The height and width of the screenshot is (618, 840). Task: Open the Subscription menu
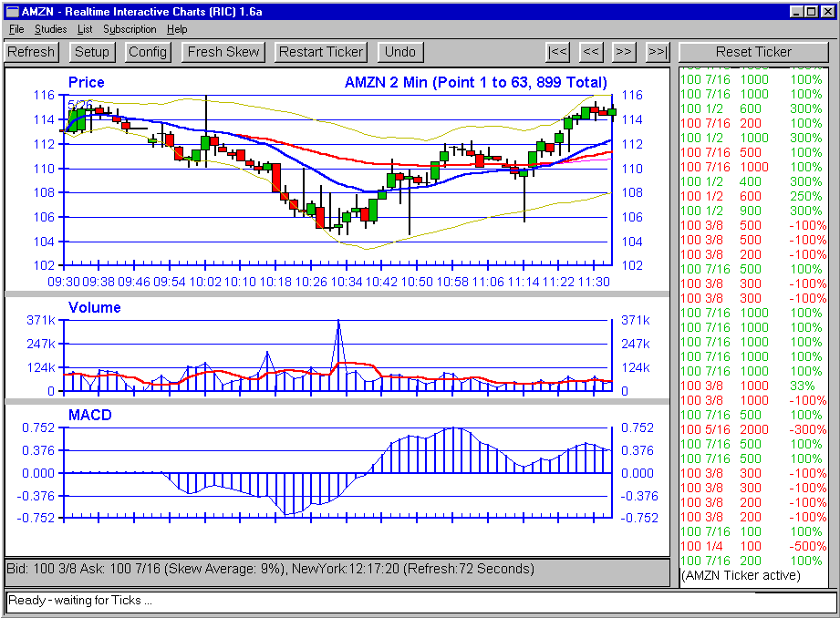(130, 29)
